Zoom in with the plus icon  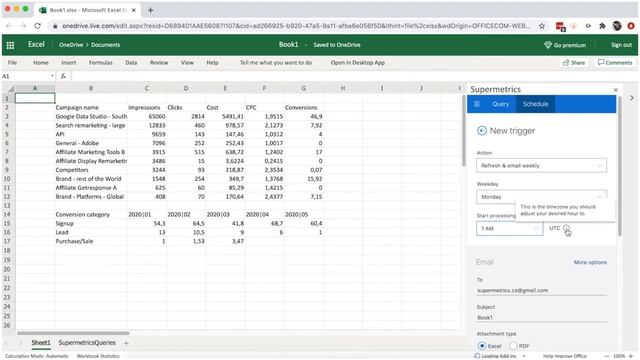click(x=631, y=356)
